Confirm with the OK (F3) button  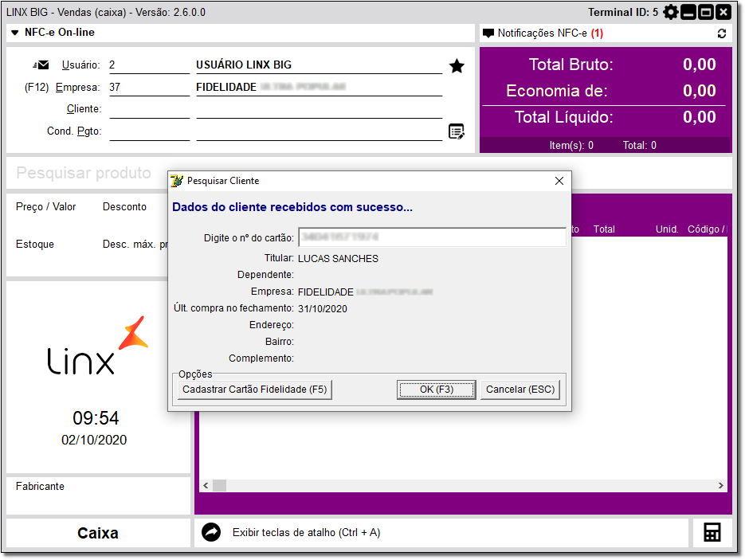pyautogui.click(x=436, y=390)
